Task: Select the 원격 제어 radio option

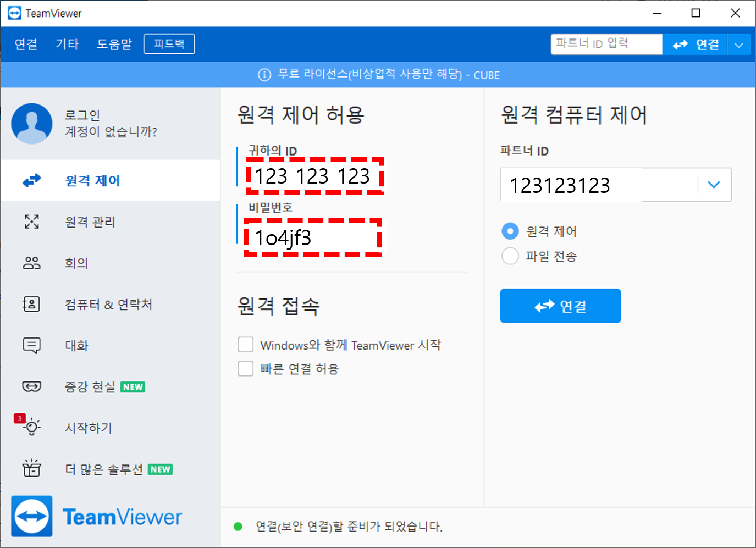Action: 510,231
